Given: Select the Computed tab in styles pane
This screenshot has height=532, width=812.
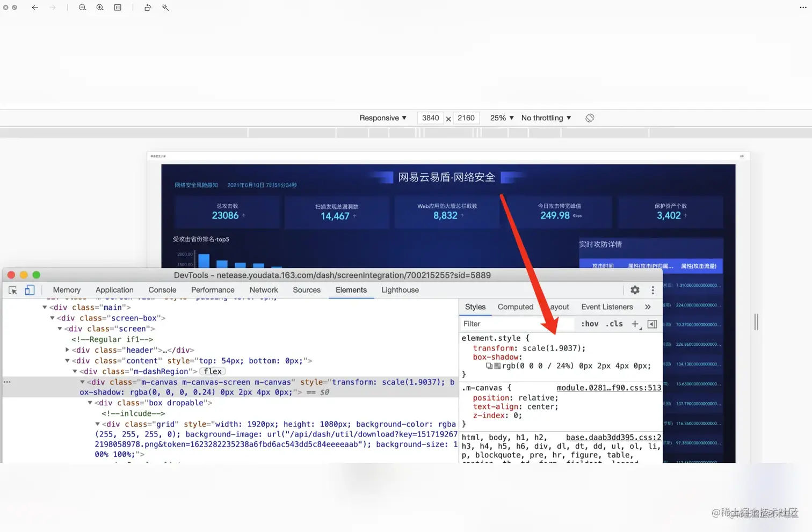Looking at the screenshot, I should (516, 307).
